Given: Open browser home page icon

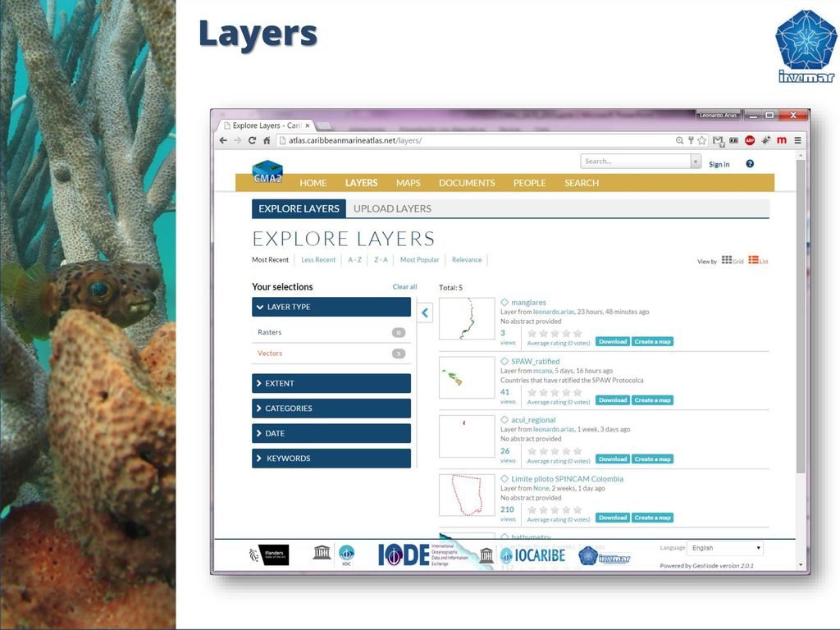Looking at the screenshot, I should click(267, 140).
